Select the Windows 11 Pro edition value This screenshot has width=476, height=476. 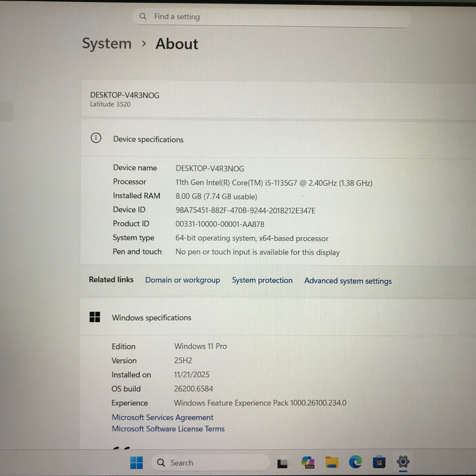tap(201, 346)
